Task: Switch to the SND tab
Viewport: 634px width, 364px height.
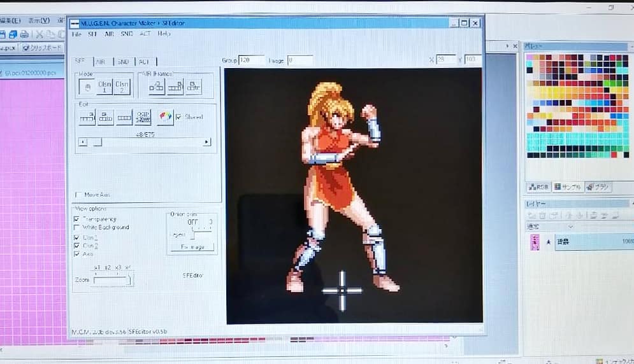Action: click(124, 61)
